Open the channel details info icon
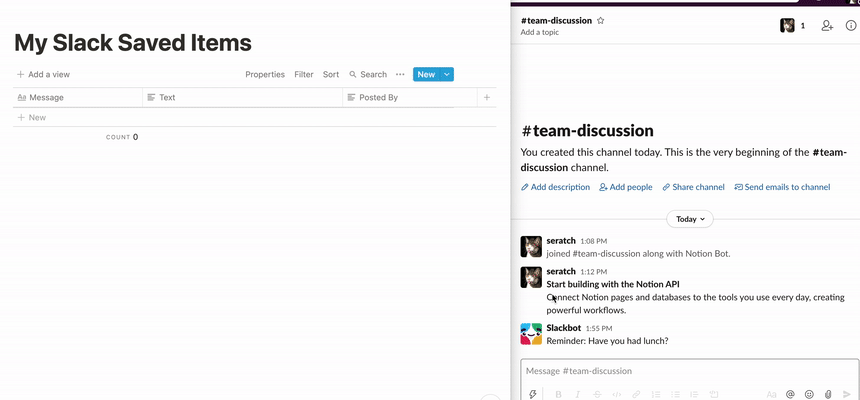 point(851,25)
